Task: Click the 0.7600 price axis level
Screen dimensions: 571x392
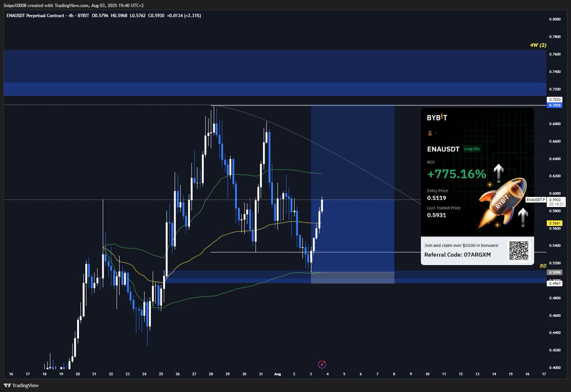Action: coord(554,54)
